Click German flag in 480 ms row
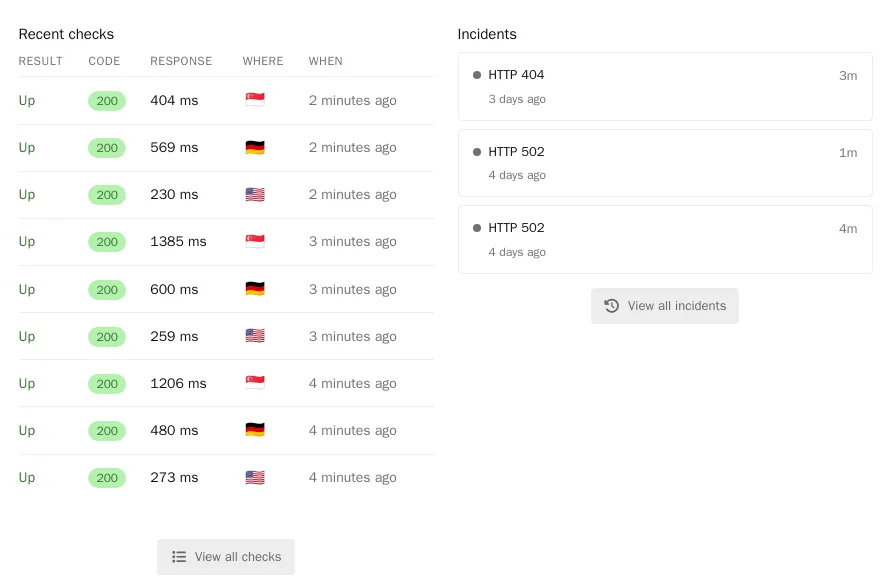 tap(255, 430)
